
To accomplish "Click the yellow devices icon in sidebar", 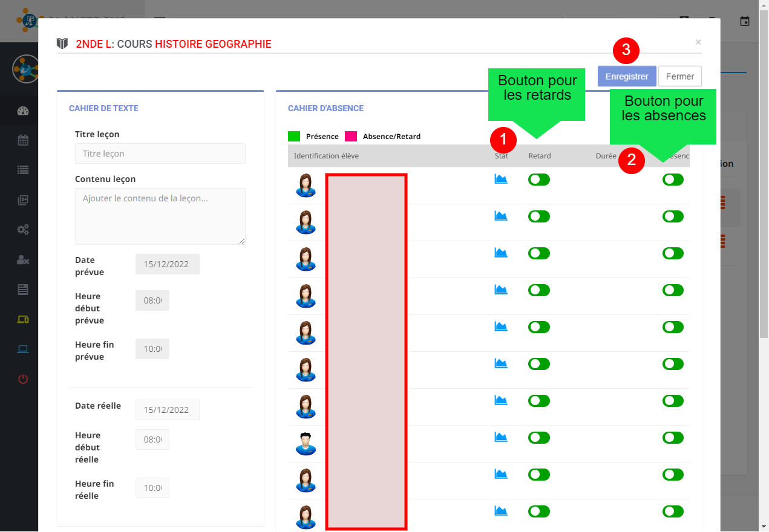I will 23,319.
